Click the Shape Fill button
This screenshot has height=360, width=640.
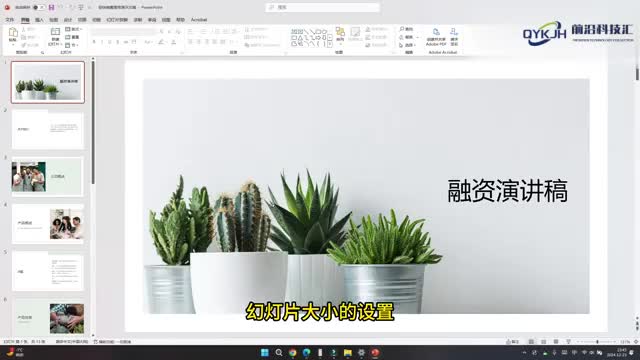[376, 29]
